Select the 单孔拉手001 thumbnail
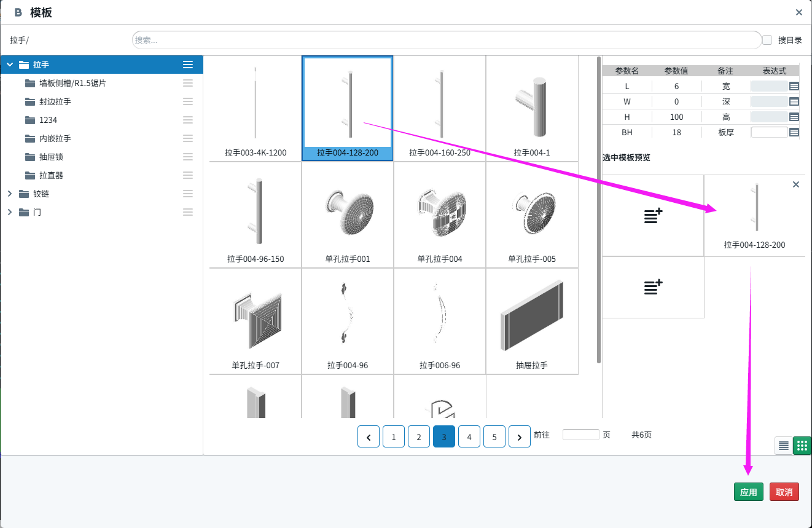The width and height of the screenshot is (812, 528). point(348,215)
